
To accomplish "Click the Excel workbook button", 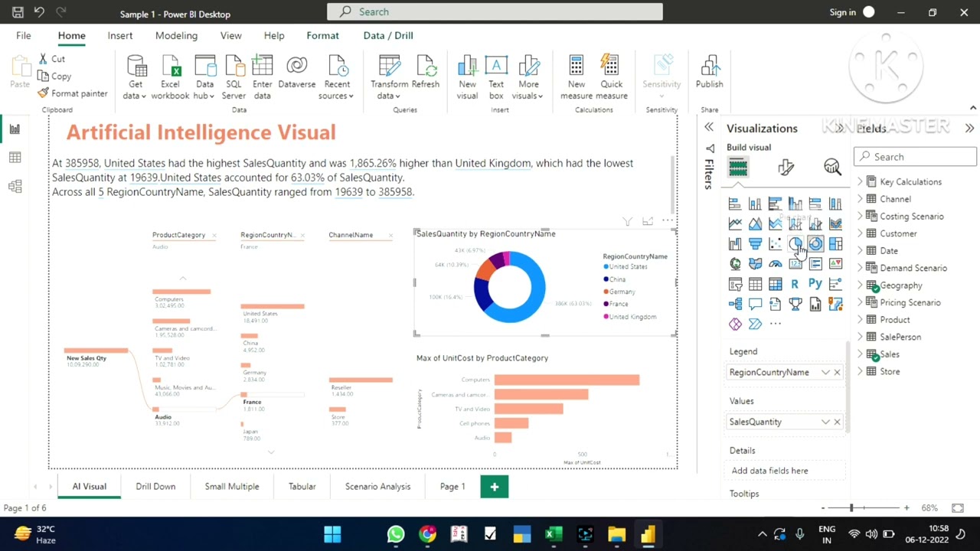I will tap(170, 77).
